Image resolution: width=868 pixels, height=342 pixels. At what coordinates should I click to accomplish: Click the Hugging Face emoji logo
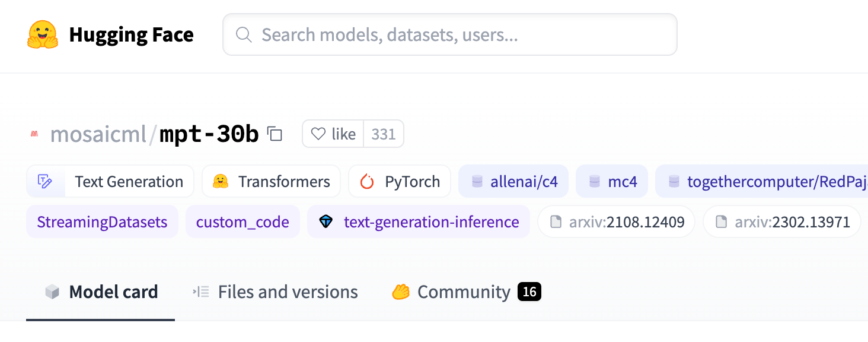tap(43, 34)
